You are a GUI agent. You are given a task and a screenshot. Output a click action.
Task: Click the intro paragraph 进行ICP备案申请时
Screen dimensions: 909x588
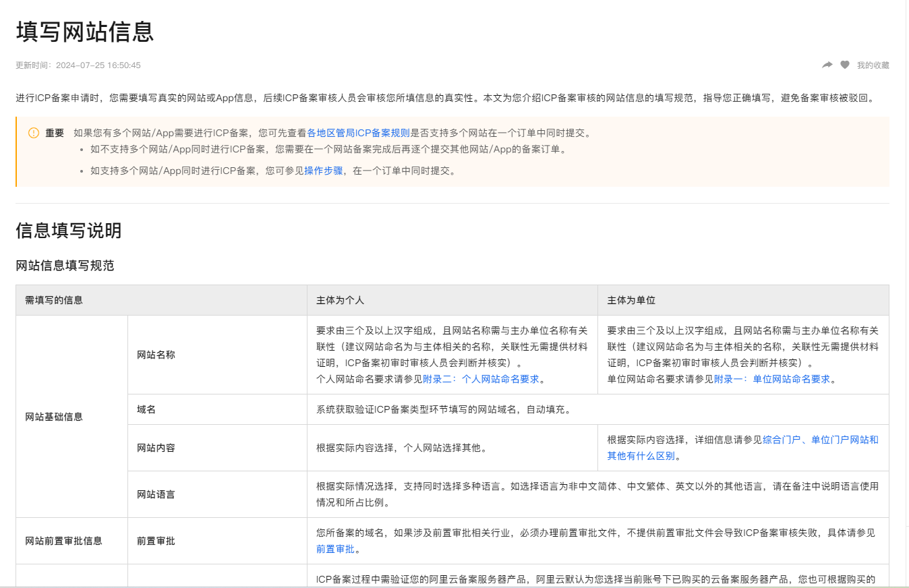[x=447, y=98]
